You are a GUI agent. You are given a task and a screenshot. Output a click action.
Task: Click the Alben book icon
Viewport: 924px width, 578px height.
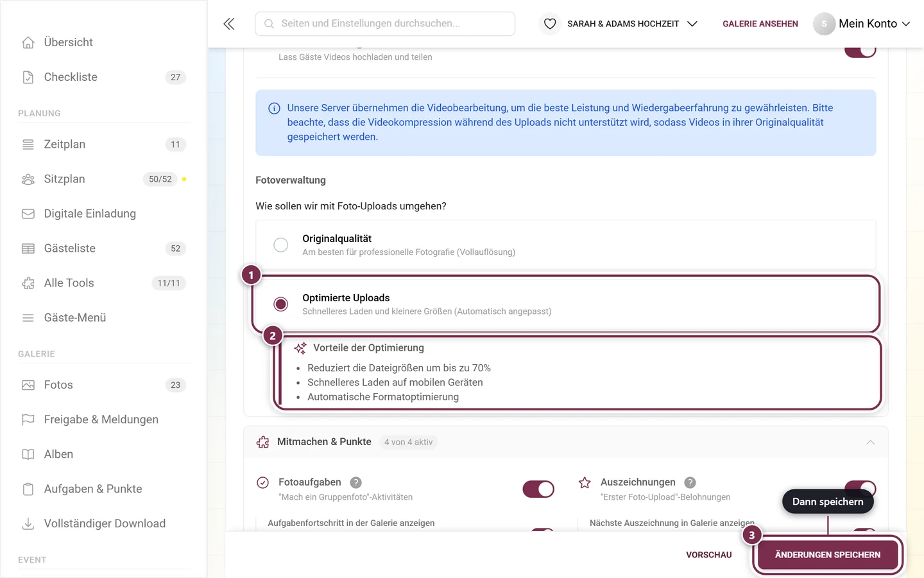click(x=28, y=455)
